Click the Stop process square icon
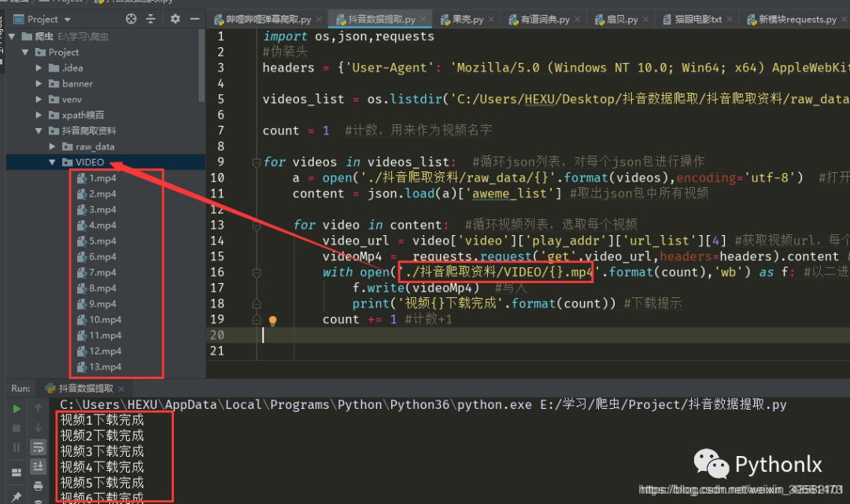This screenshot has height=504, width=850. pos(17,429)
